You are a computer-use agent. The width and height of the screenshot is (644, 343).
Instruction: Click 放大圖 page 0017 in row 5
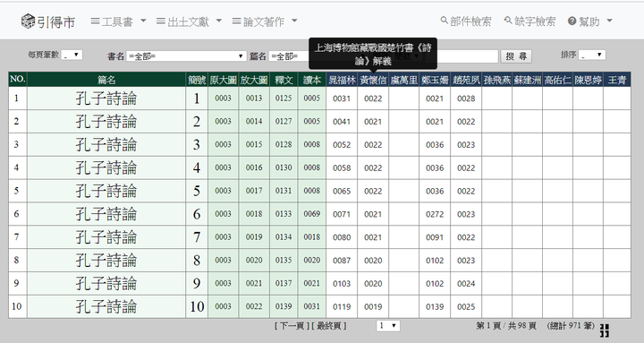tap(254, 191)
